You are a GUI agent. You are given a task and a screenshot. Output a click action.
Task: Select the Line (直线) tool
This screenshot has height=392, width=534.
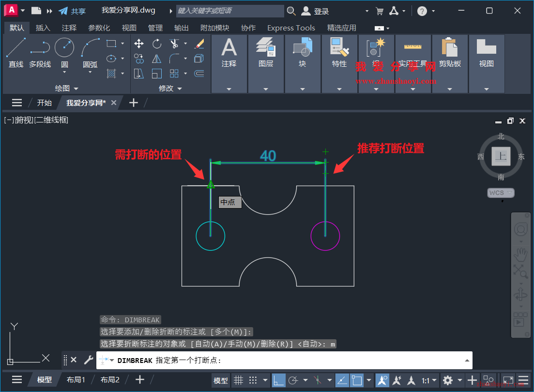click(15, 53)
